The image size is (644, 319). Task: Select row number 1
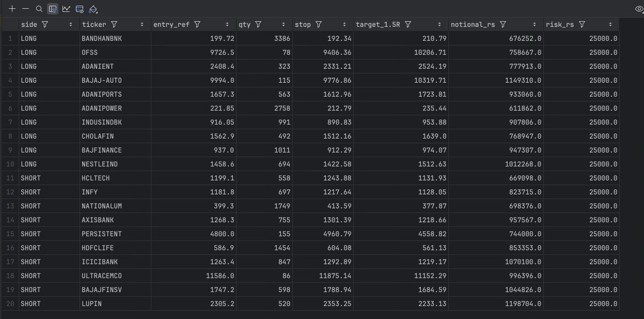(x=11, y=39)
